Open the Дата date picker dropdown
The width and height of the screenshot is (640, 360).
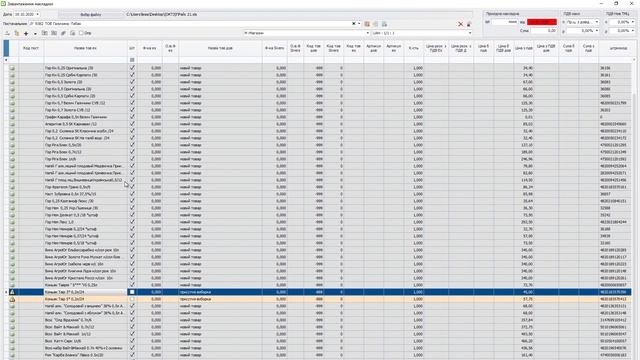[x=38, y=14]
